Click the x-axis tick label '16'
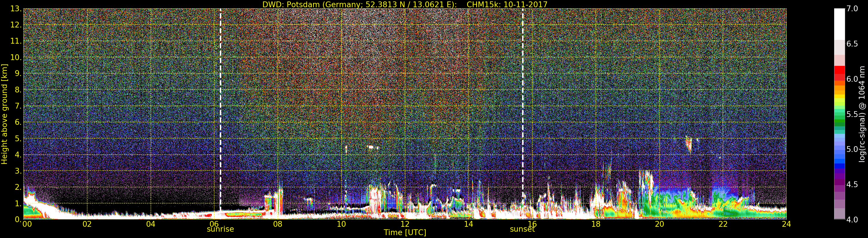 click(532, 224)
